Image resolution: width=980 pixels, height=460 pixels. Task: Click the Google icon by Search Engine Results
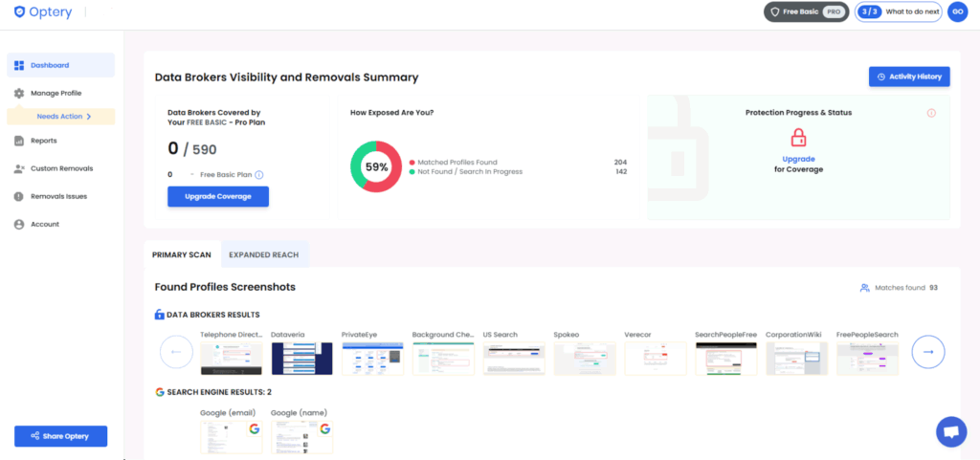pos(160,392)
